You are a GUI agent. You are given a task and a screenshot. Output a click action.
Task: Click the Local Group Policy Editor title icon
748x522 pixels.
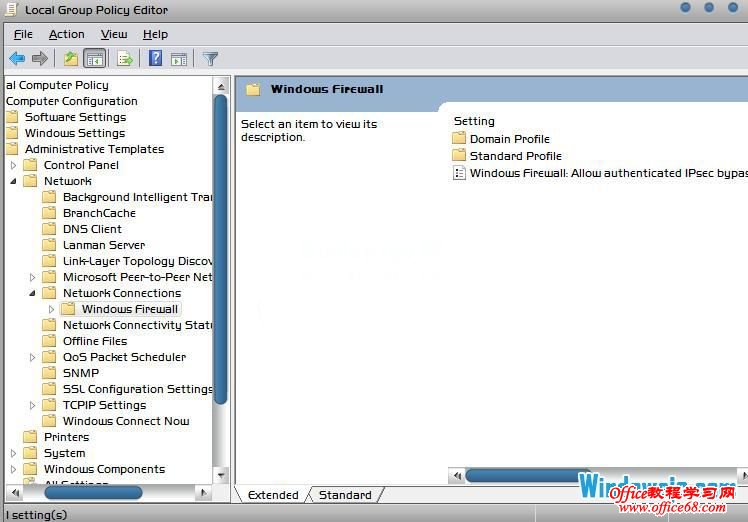(x=10, y=10)
